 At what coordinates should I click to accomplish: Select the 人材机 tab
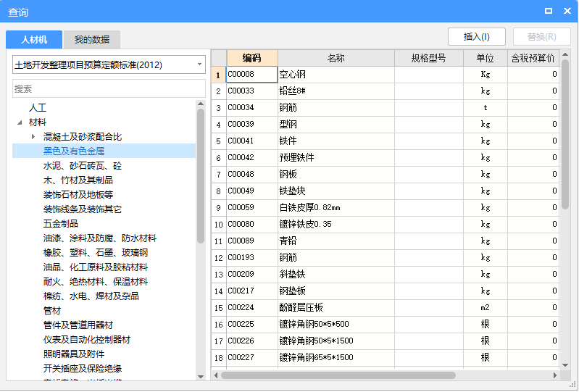34,39
